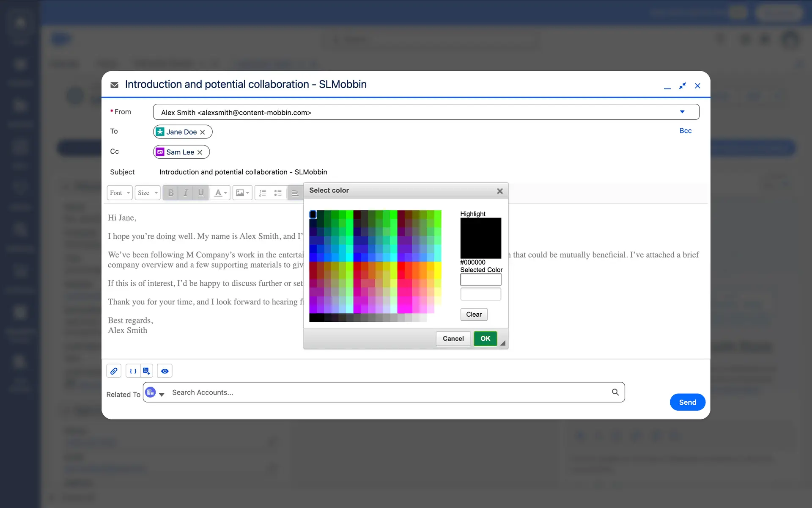Click the Bcc link
812x508 pixels.
685,131
